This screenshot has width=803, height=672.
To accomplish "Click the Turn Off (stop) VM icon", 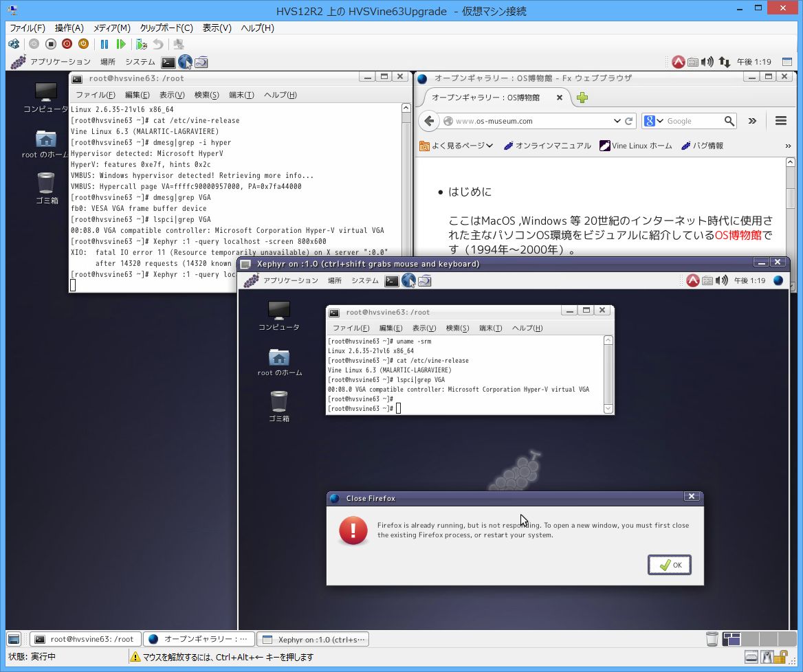I will (x=50, y=44).
